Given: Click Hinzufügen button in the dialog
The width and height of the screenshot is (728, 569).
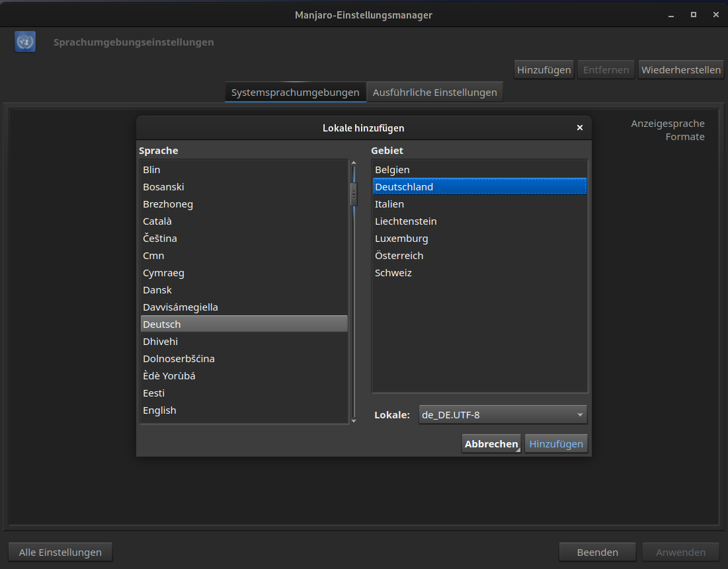Looking at the screenshot, I should [x=556, y=444].
